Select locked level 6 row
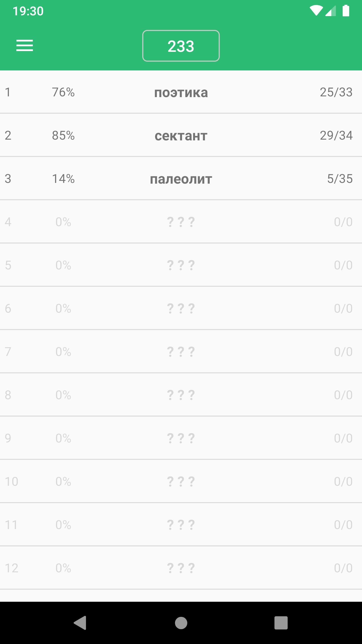Viewport: 362px width, 644px height. tap(181, 309)
